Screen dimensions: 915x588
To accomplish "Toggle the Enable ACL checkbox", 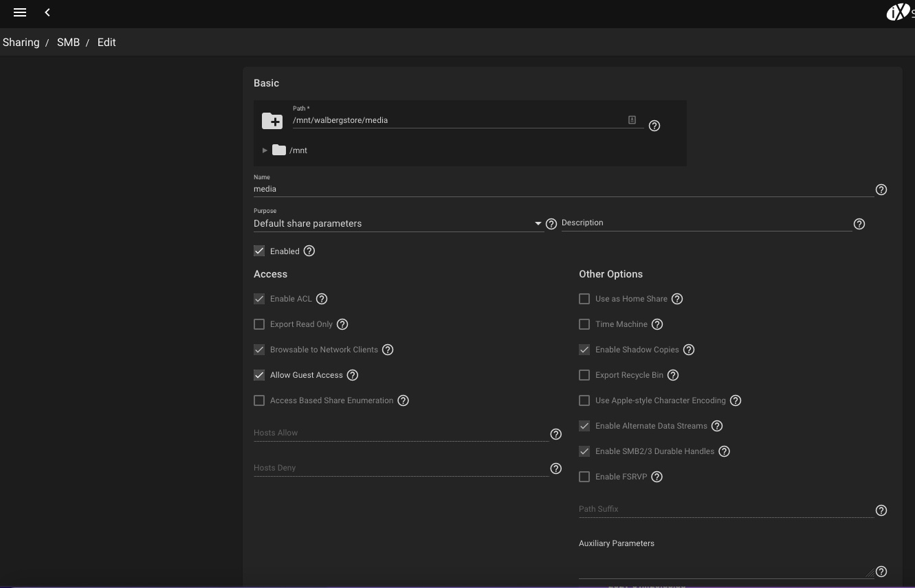I will [x=259, y=299].
